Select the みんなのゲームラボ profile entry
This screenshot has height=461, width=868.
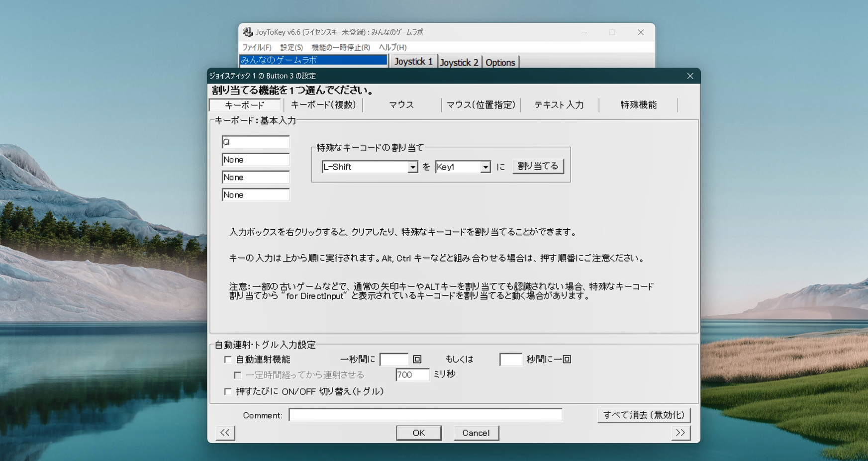tap(313, 60)
